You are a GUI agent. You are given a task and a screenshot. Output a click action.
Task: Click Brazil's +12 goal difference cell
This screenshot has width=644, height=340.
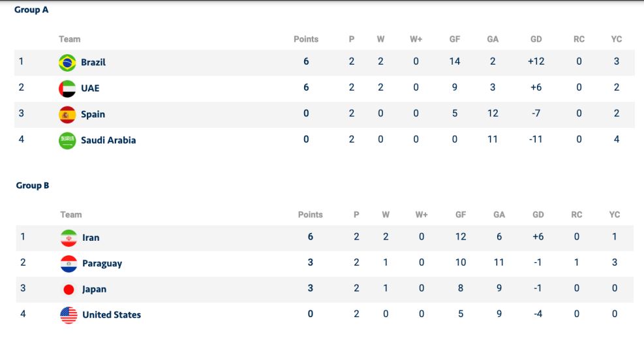coord(536,61)
